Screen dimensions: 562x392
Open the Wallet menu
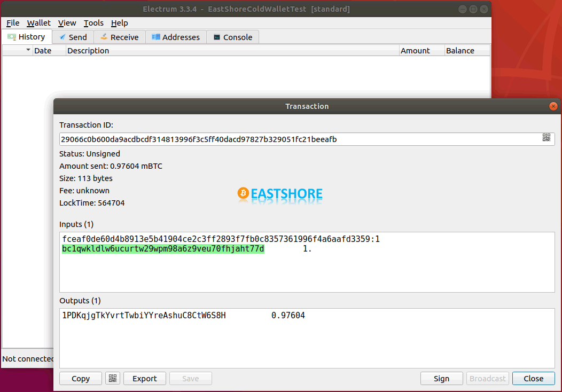pos(38,23)
